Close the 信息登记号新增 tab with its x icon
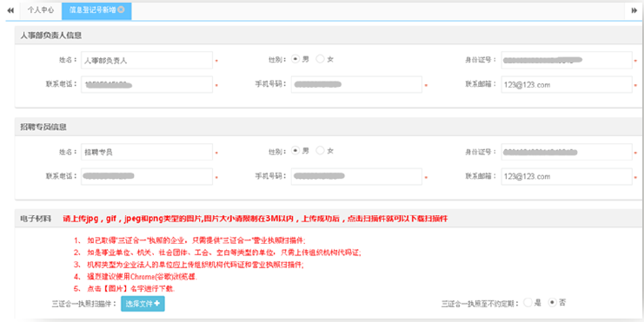 click(x=121, y=10)
